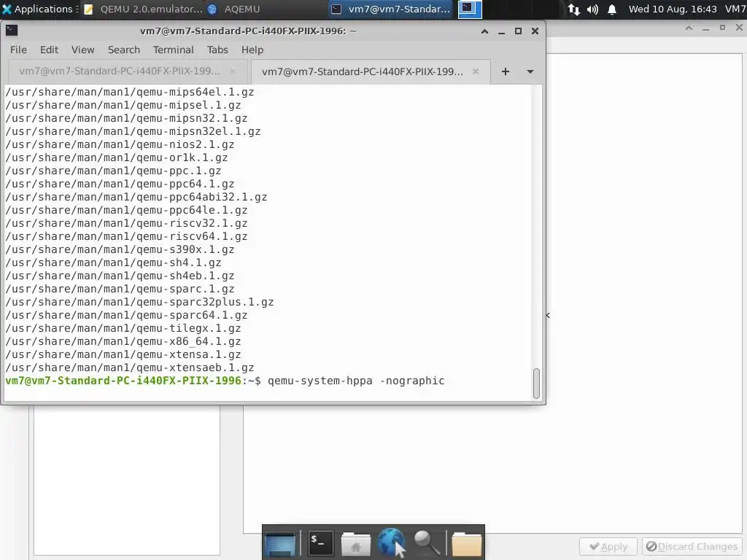747x560 pixels.
Task: Close the second terminal tab
Action: click(x=476, y=71)
